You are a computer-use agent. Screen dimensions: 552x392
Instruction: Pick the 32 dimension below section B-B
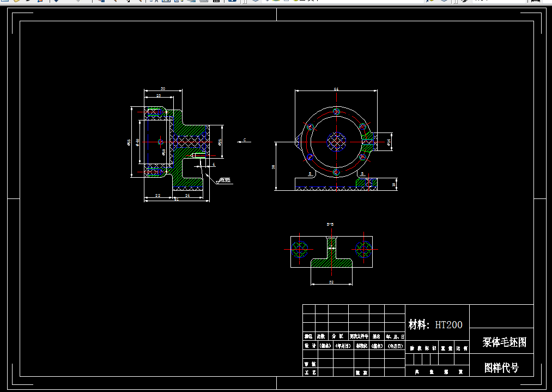point(331,282)
